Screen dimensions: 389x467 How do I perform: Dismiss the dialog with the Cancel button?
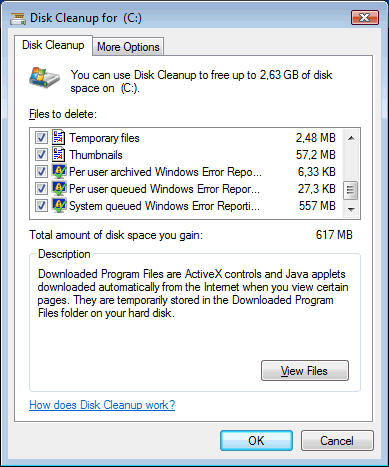tap(337, 441)
